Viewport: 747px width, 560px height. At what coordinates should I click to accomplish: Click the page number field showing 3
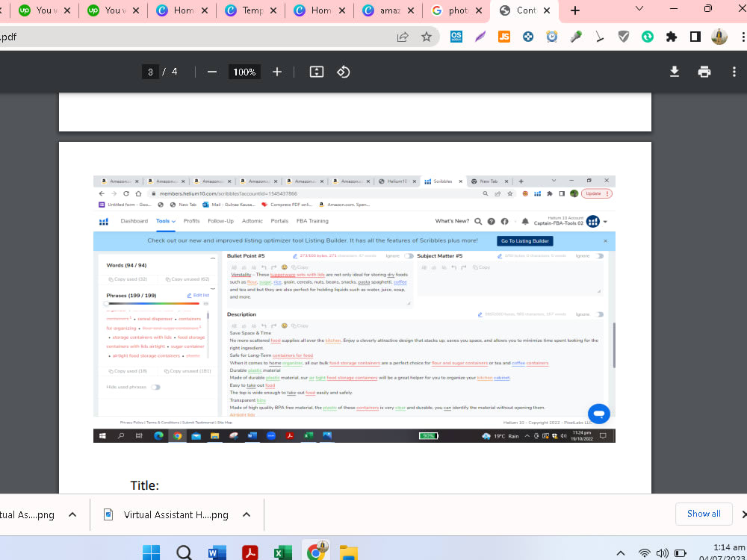[150, 72]
